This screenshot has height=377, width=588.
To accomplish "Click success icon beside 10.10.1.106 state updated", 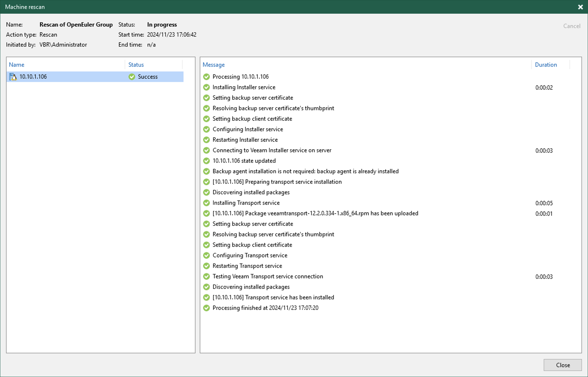I will tap(206, 161).
